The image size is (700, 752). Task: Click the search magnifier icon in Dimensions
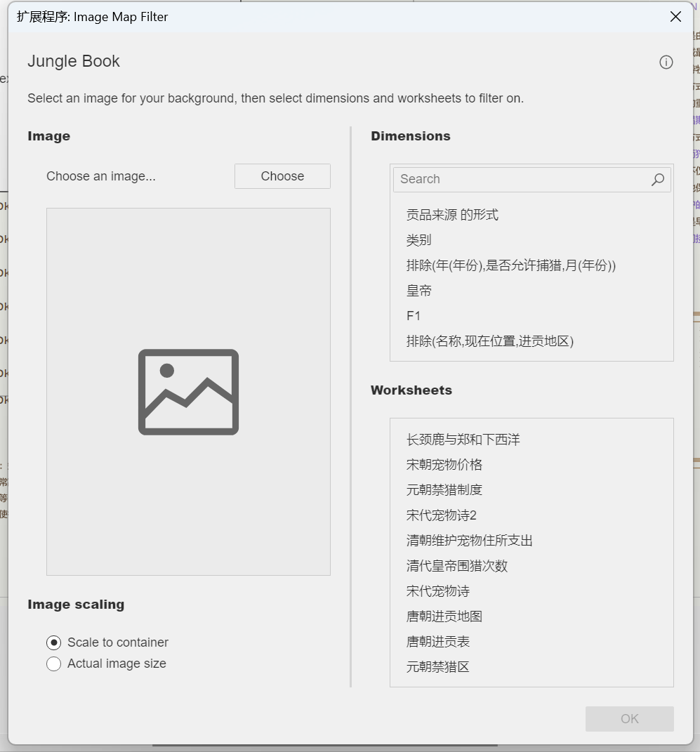657,180
